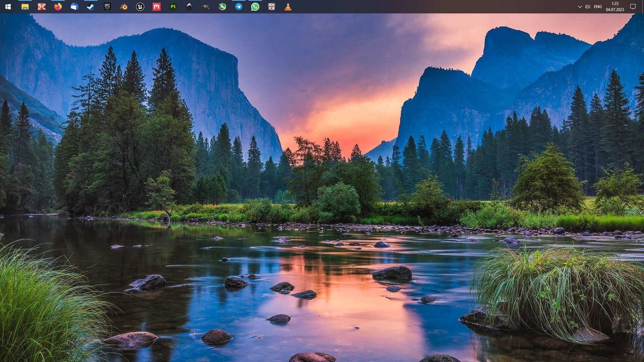
Task: Open Unreal Engine from taskbar
Action: [x=140, y=7]
